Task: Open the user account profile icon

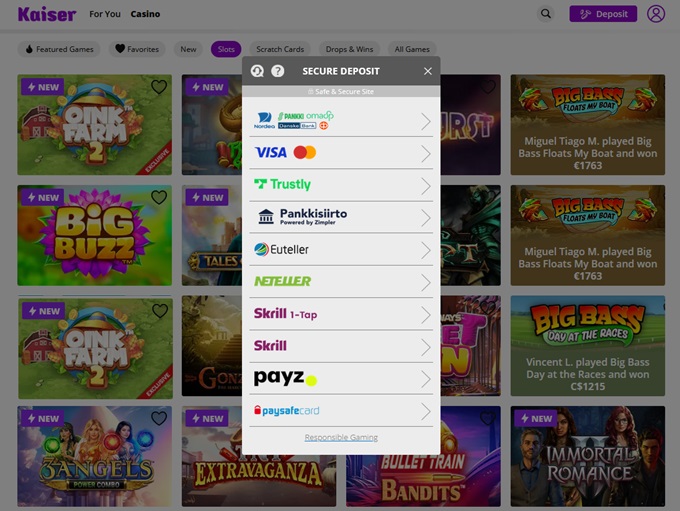Action: (656, 14)
